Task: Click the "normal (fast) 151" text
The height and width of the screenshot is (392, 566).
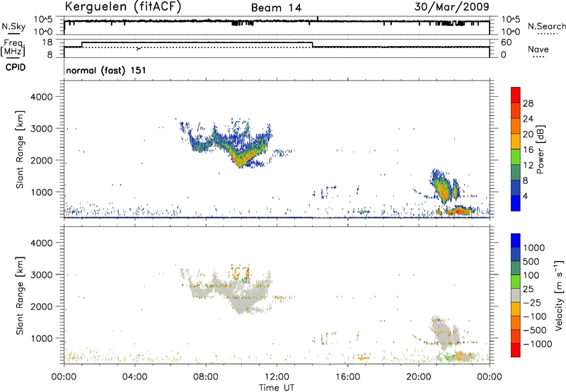Action: click(x=106, y=70)
